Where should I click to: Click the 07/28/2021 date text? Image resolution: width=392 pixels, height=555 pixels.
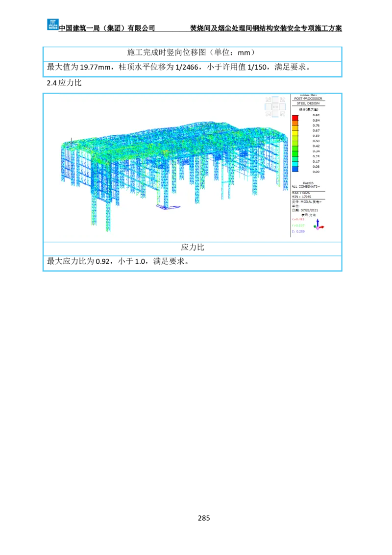click(x=309, y=210)
